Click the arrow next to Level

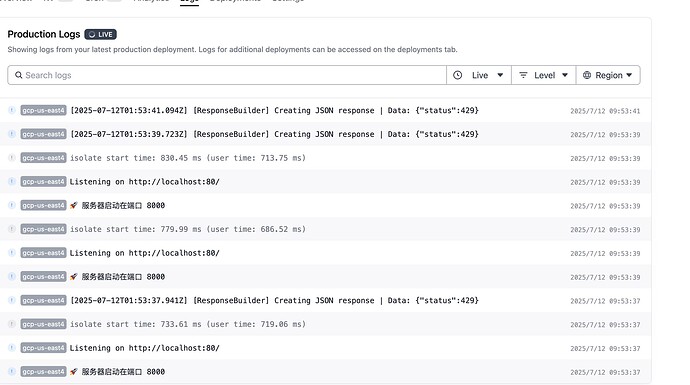[565, 75]
